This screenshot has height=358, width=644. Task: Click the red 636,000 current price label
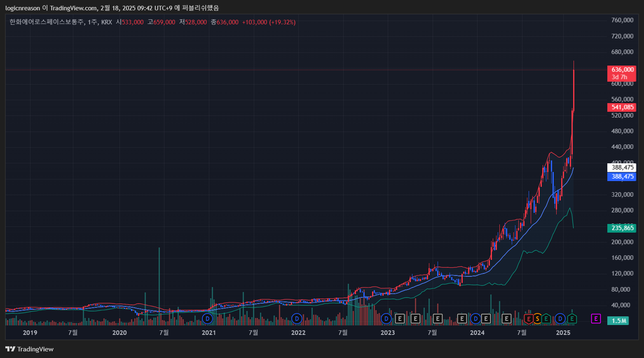(622, 70)
